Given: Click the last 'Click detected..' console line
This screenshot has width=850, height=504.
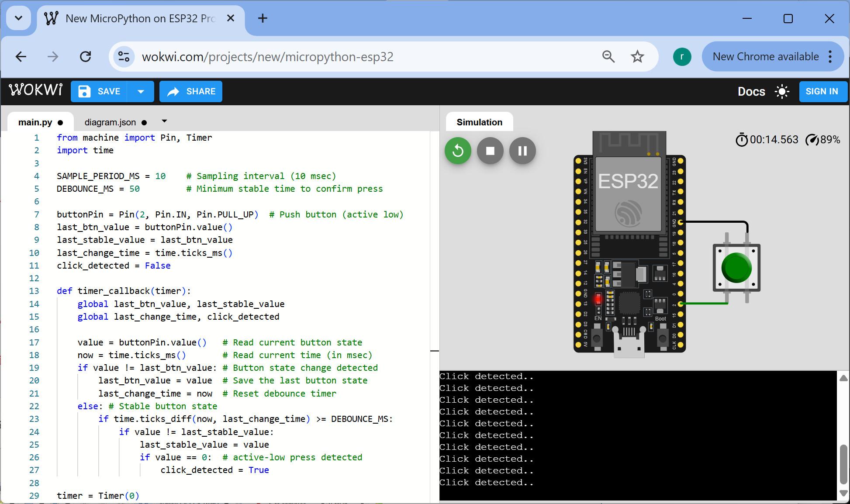Looking at the screenshot, I should pos(487,483).
